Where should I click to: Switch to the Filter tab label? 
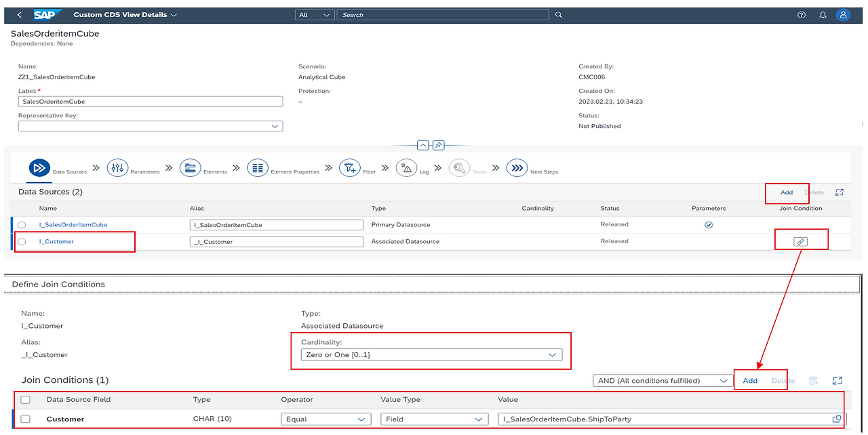369,172
